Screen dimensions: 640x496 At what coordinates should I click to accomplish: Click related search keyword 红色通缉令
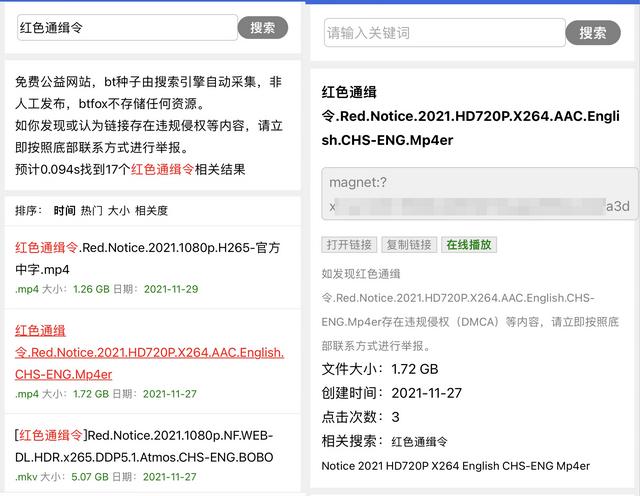[x=419, y=442]
